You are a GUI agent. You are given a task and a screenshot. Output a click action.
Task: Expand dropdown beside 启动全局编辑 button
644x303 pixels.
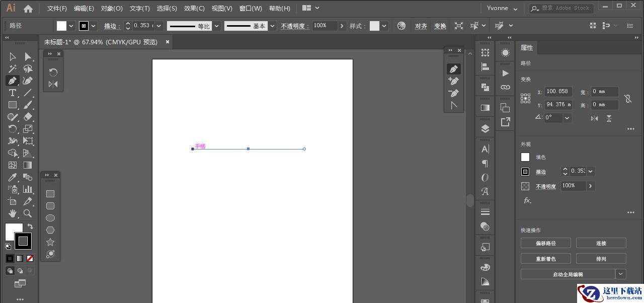click(621, 274)
